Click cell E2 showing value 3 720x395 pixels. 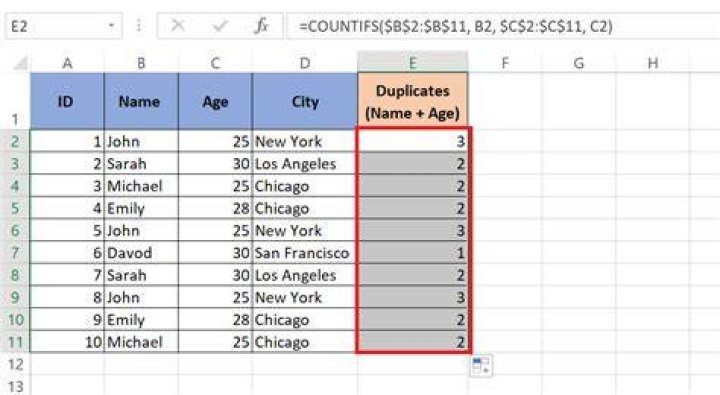pyautogui.click(x=412, y=141)
